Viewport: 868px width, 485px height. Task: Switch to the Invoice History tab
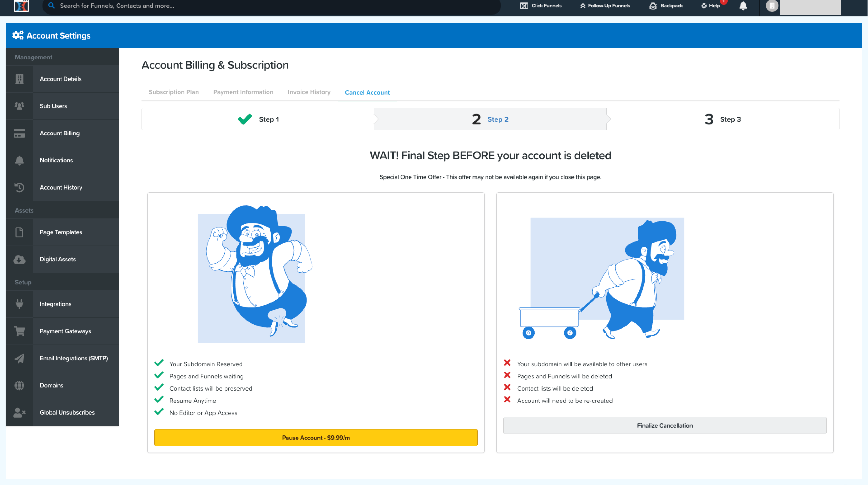[309, 92]
